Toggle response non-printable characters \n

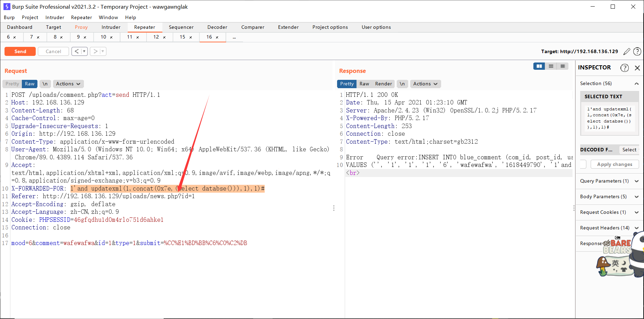402,84
